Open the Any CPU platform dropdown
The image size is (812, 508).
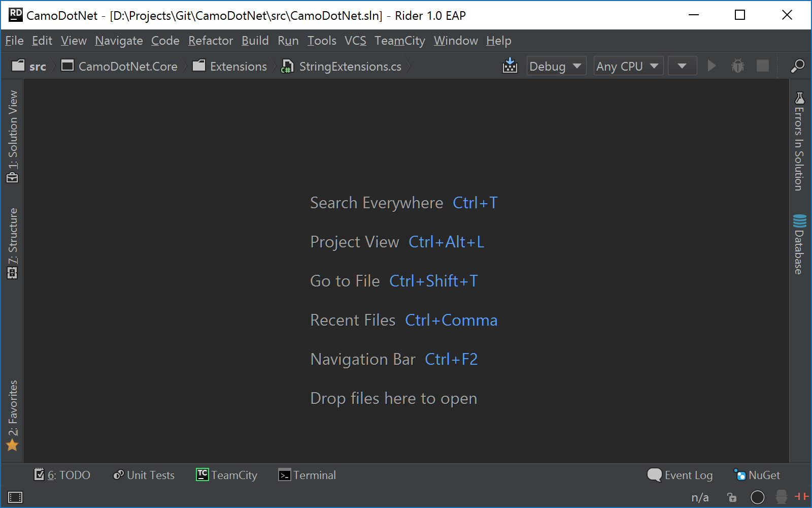pos(628,66)
